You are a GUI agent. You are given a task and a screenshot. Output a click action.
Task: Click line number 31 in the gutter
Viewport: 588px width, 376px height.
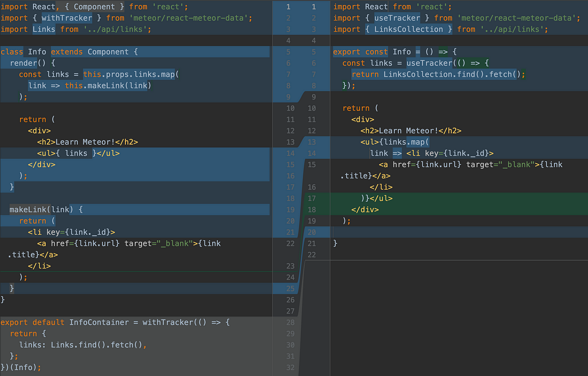click(291, 356)
